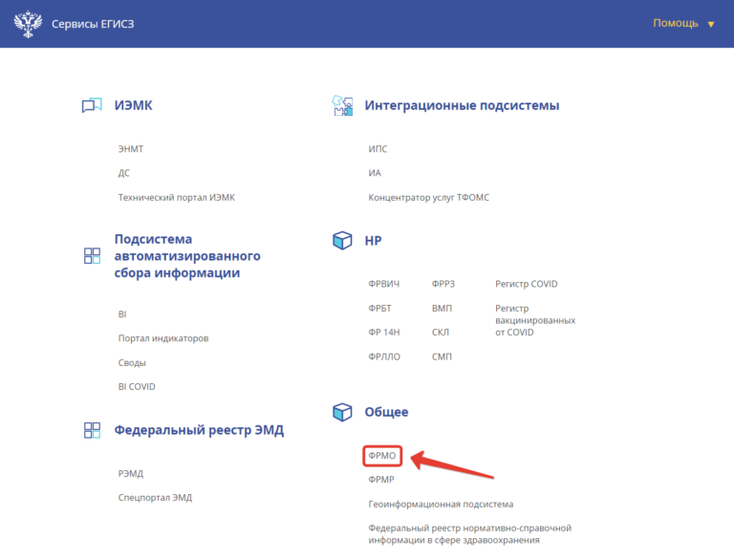
Task: Click the cube icon next to Общее
Action: click(x=342, y=412)
